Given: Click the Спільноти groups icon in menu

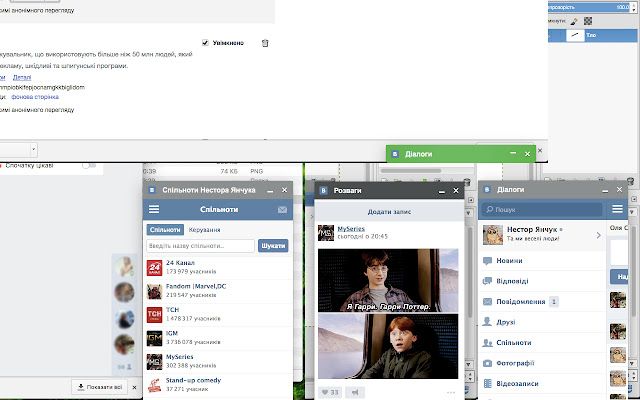Looking at the screenshot, I should click(x=487, y=342).
